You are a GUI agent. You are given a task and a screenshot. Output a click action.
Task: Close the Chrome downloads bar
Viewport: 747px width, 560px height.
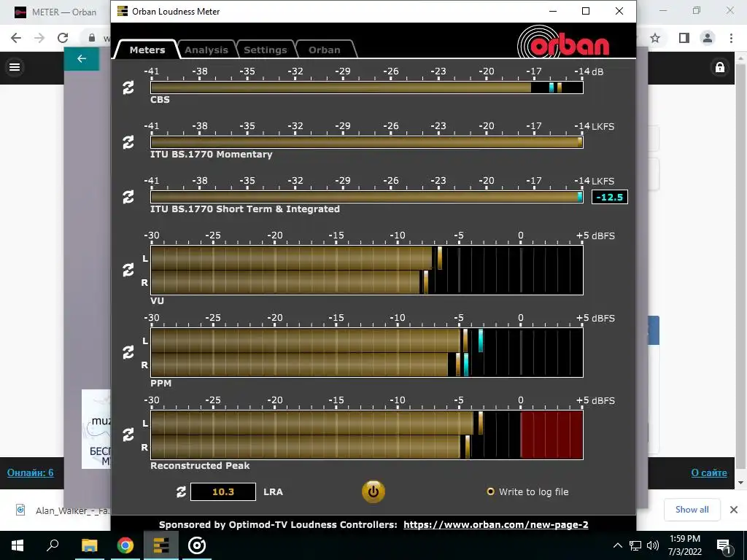pyautogui.click(x=734, y=510)
